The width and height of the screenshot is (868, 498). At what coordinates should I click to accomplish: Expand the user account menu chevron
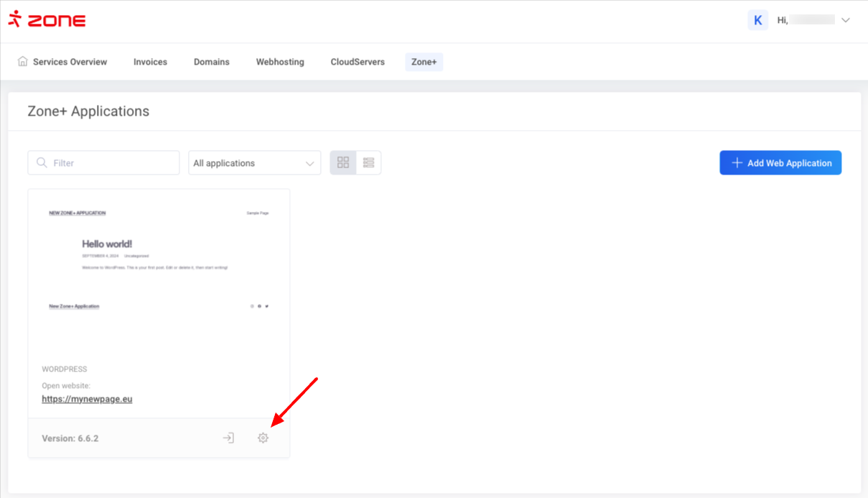(846, 20)
